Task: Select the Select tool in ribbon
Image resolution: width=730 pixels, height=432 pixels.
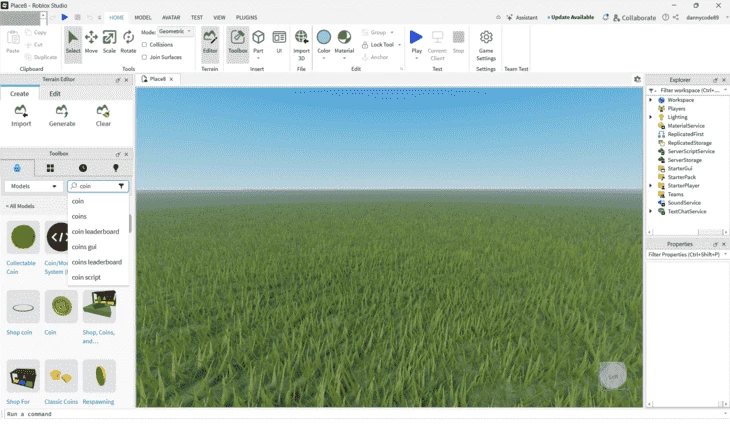Action: tap(73, 43)
